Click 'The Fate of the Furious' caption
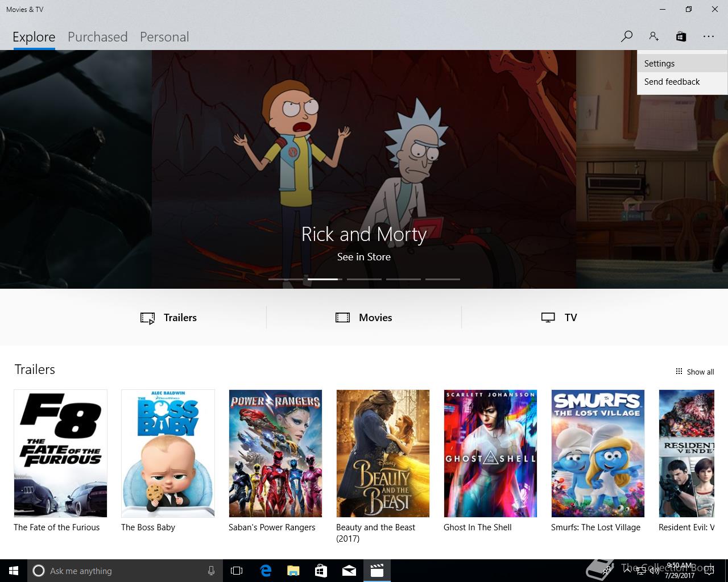This screenshot has width=728, height=582. coord(57,527)
